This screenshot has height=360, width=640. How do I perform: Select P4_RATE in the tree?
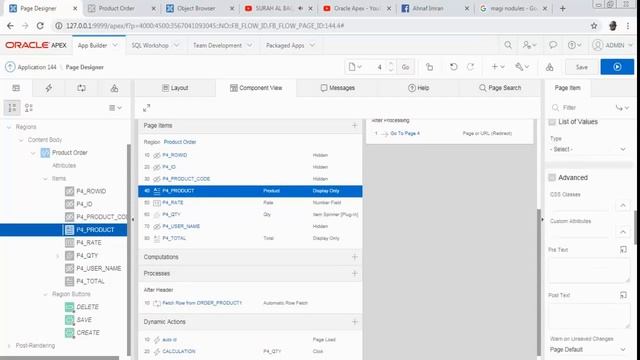click(89, 242)
